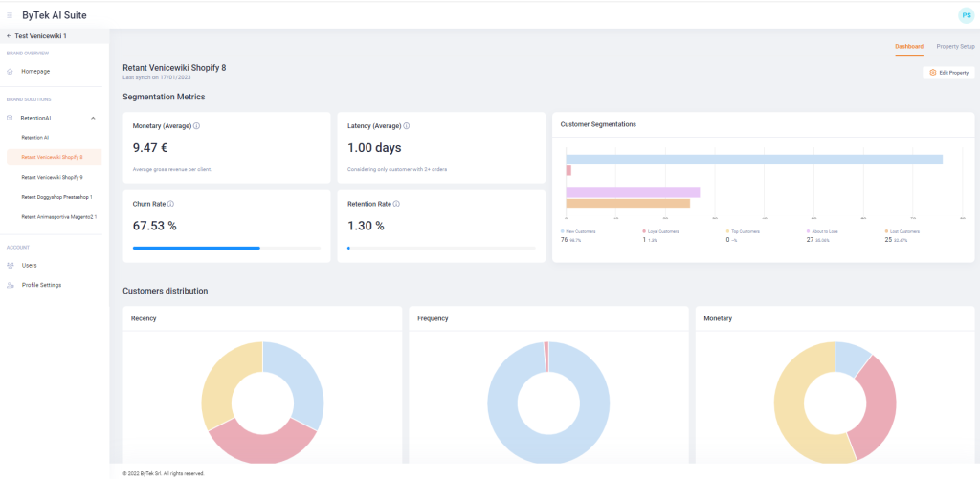Screen dimensions: 980x479
Task: Click the Users icon in sidebar
Action: pos(10,265)
